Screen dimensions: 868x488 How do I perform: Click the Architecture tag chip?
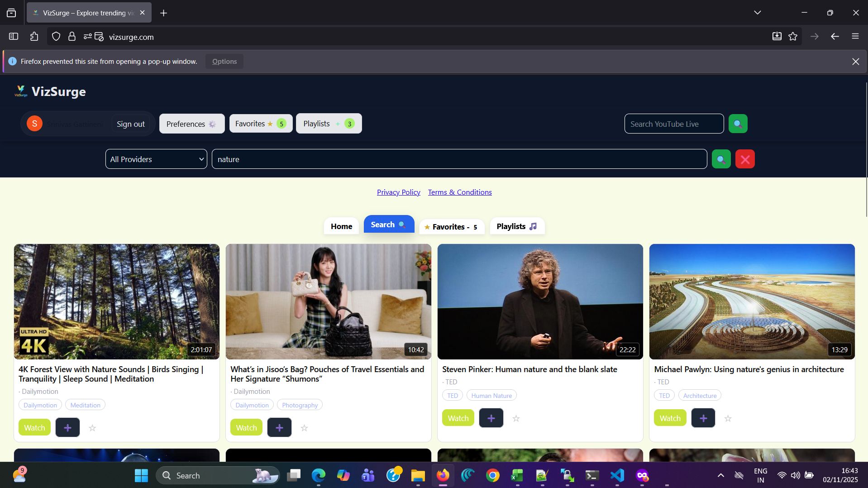(x=700, y=395)
